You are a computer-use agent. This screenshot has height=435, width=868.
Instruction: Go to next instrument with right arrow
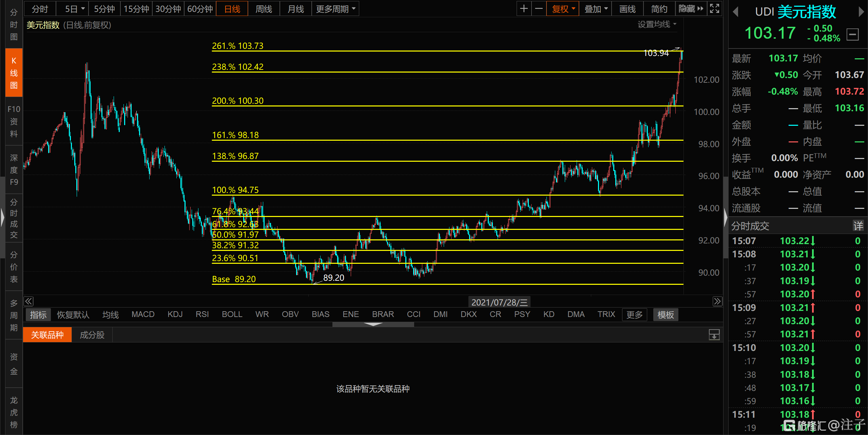pos(861,12)
